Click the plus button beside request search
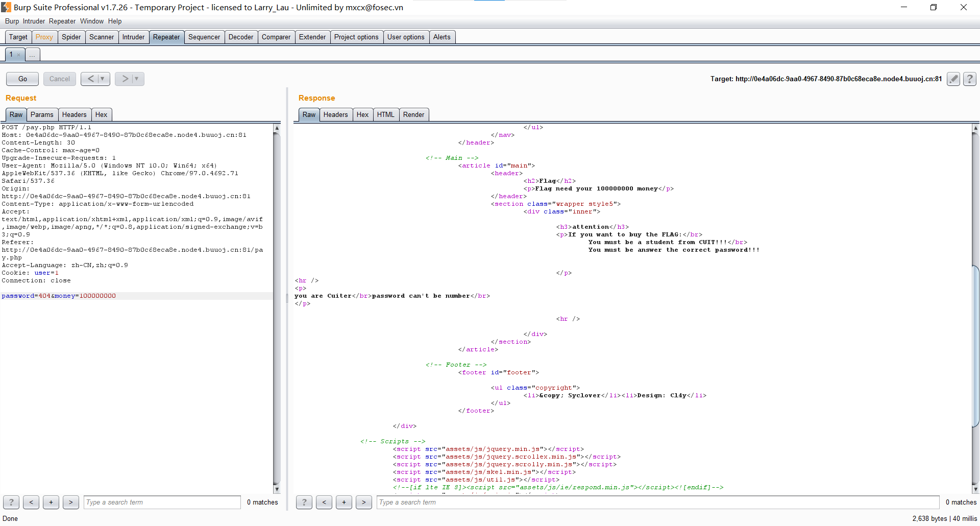The image size is (980, 526). [51, 503]
